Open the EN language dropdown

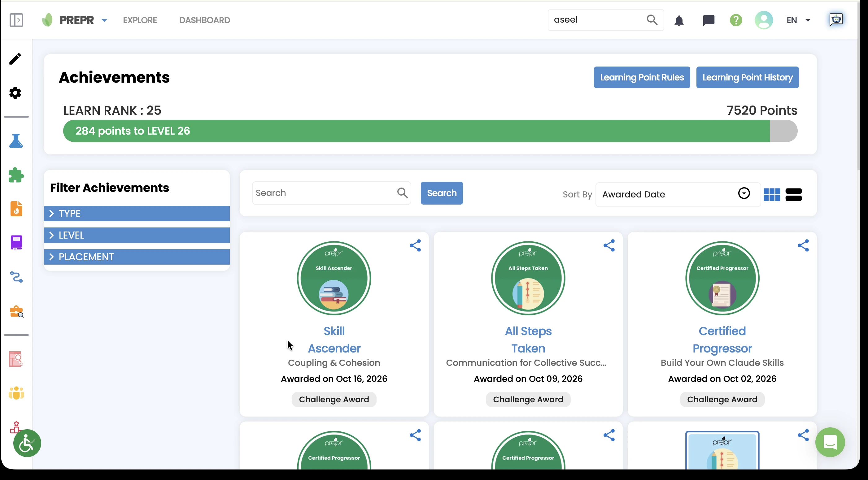tap(798, 20)
